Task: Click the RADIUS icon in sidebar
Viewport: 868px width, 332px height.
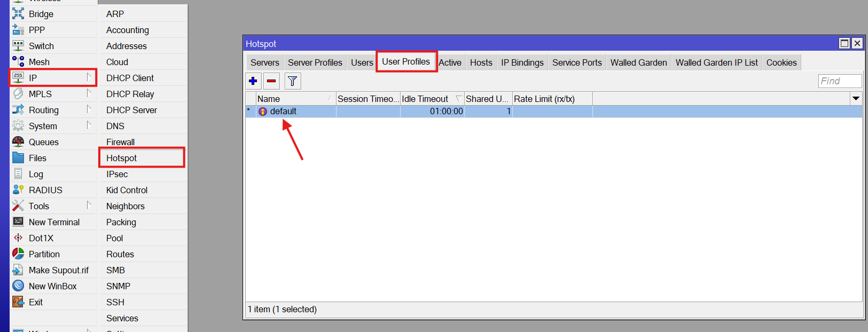Action: point(18,190)
